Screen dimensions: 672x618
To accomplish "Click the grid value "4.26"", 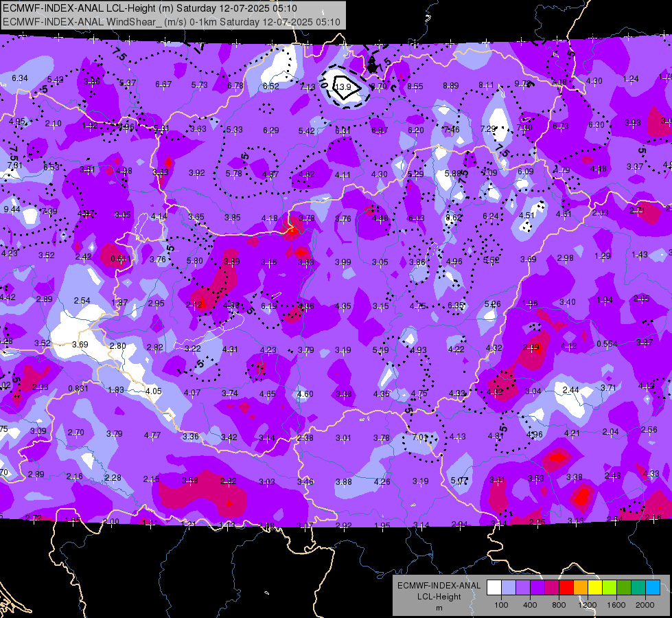I will tap(382, 481).
